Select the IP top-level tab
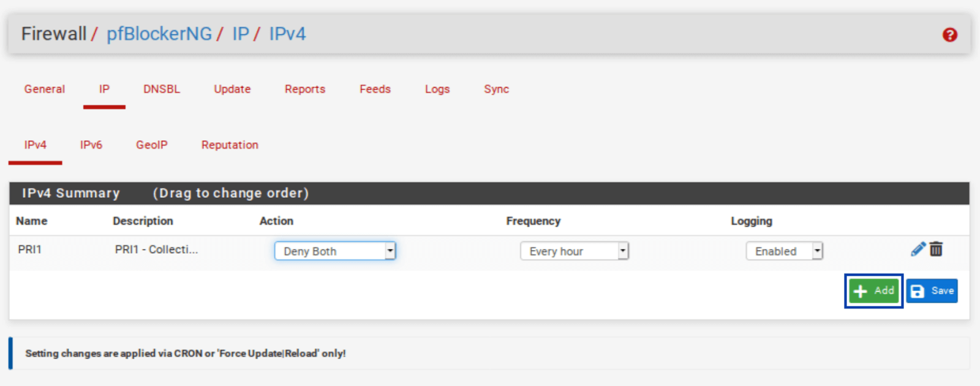The height and width of the screenshot is (386, 980). pyautogui.click(x=104, y=89)
